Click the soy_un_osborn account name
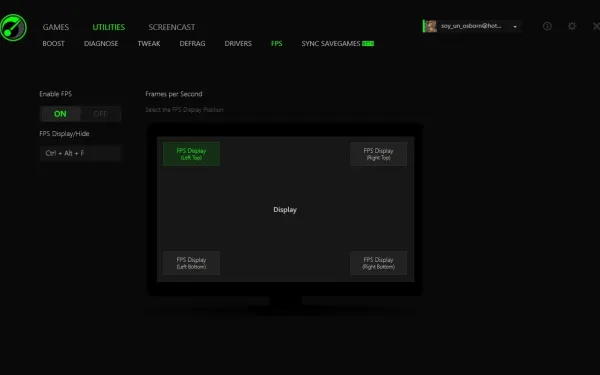Viewport: 600px width, 375px height. tap(471, 26)
